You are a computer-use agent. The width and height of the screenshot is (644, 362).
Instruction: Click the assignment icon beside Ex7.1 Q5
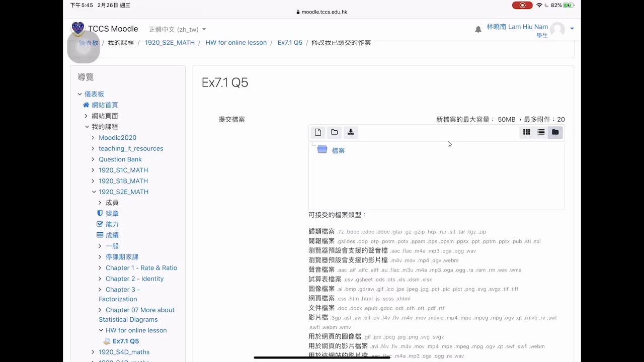tap(107, 341)
